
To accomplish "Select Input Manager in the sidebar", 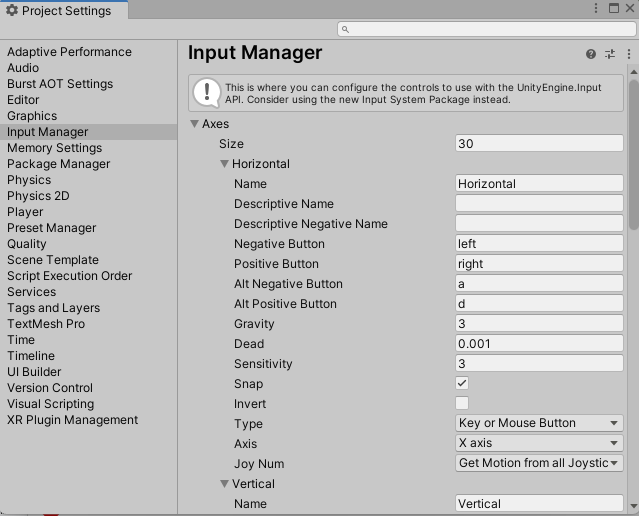I will (x=88, y=132).
